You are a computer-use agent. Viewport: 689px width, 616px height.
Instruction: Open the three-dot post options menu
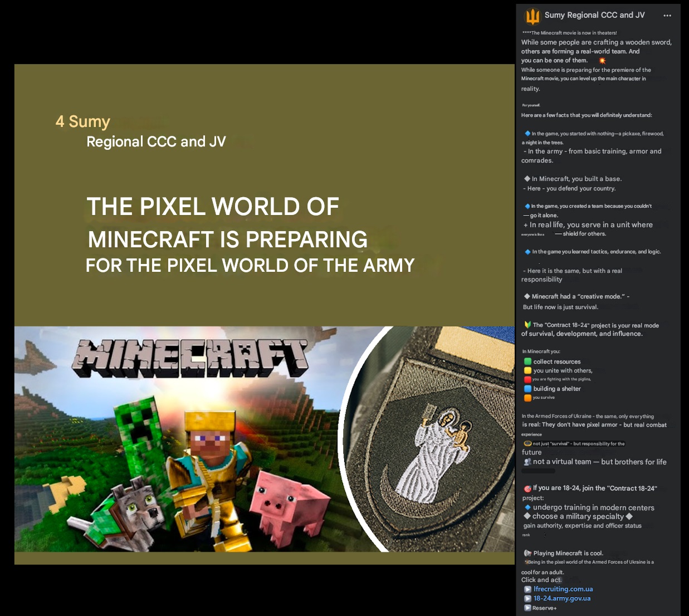pos(667,16)
